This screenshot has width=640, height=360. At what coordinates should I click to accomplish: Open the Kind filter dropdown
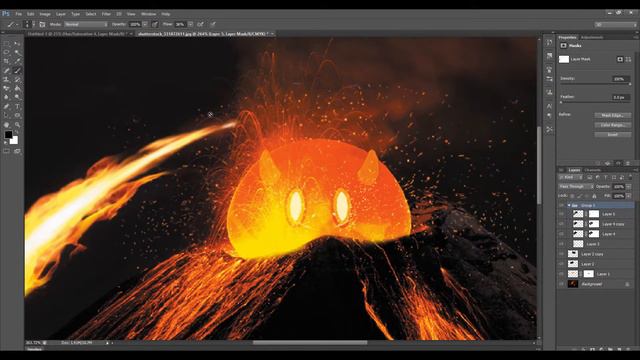click(571, 177)
